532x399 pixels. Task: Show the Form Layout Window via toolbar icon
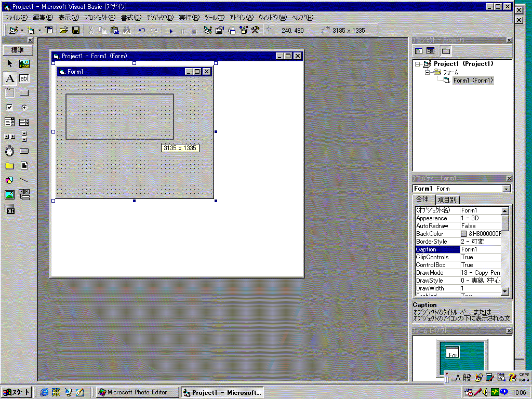coord(232,31)
